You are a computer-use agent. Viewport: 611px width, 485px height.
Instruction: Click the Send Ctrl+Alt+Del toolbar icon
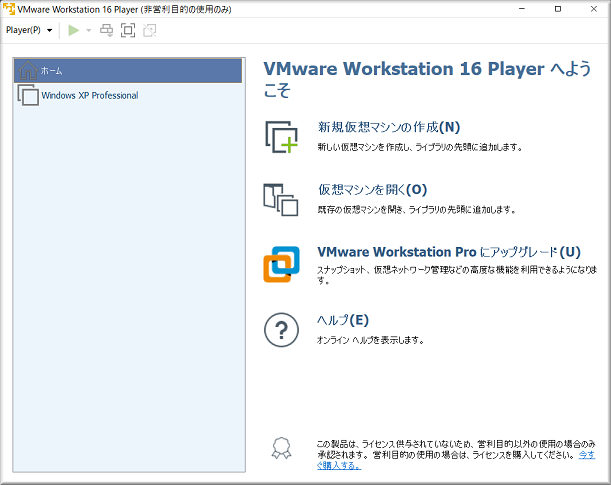coord(106,30)
